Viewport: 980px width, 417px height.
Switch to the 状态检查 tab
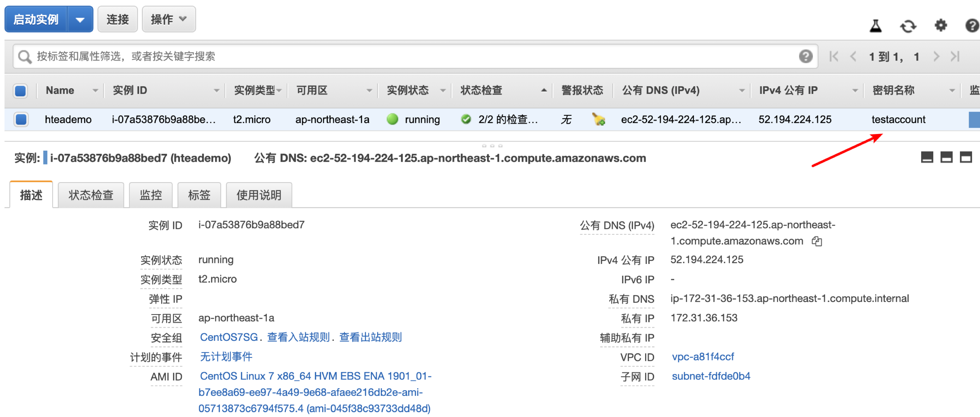(x=91, y=195)
